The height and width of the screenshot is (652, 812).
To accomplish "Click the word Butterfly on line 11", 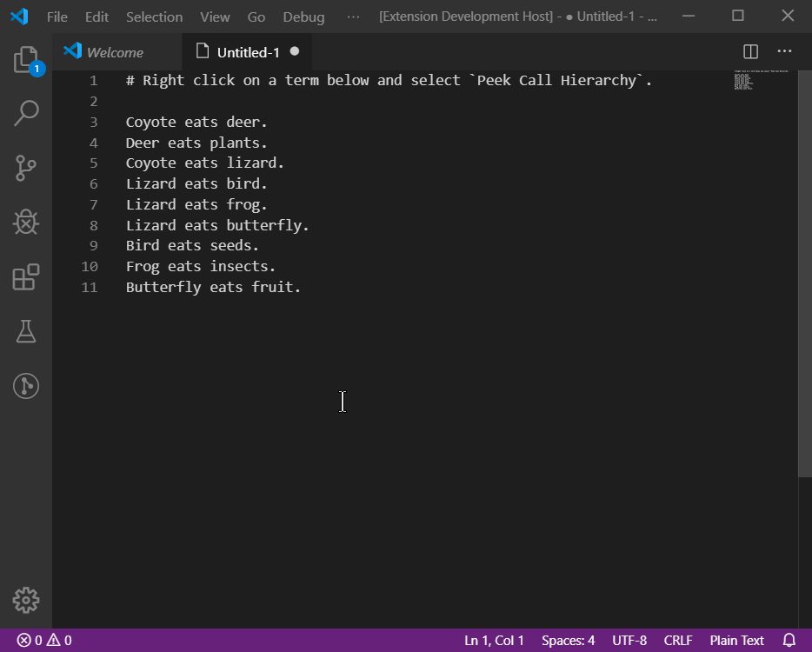I will (x=163, y=288).
